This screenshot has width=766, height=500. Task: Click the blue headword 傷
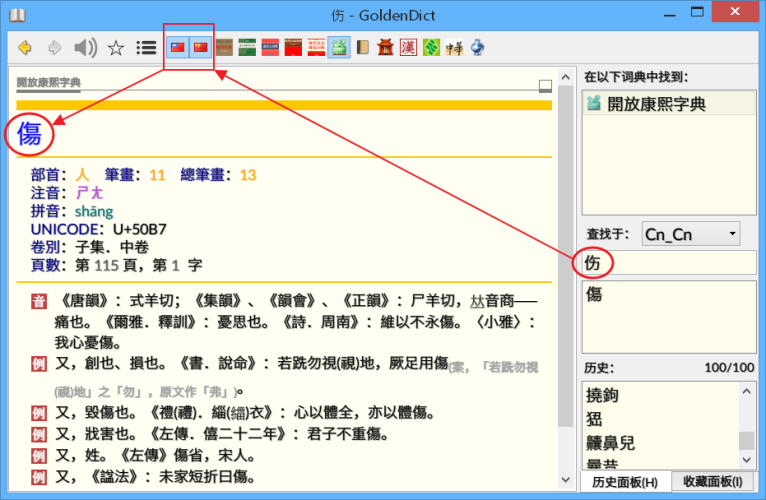coord(29,134)
